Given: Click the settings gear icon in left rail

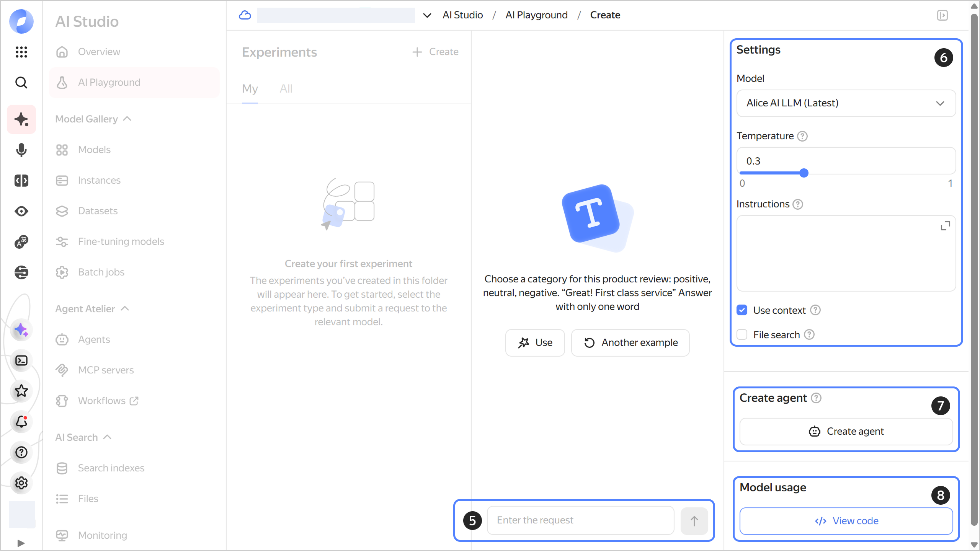Looking at the screenshot, I should pos(21,483).
